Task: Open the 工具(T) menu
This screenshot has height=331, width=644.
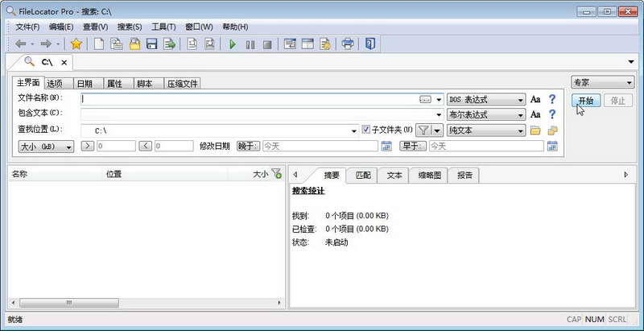Action: [x=163, y=27]
